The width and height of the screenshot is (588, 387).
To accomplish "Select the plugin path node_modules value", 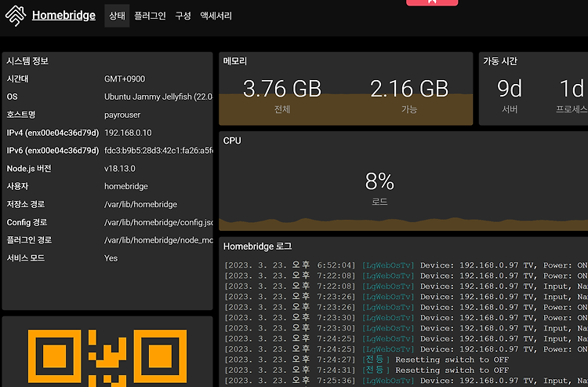I will 158,240.
